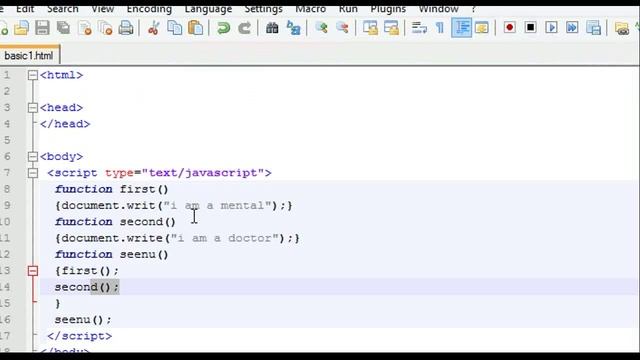
Task: Open the Replace icon in the toolbar
Action: tap(293, 28)
